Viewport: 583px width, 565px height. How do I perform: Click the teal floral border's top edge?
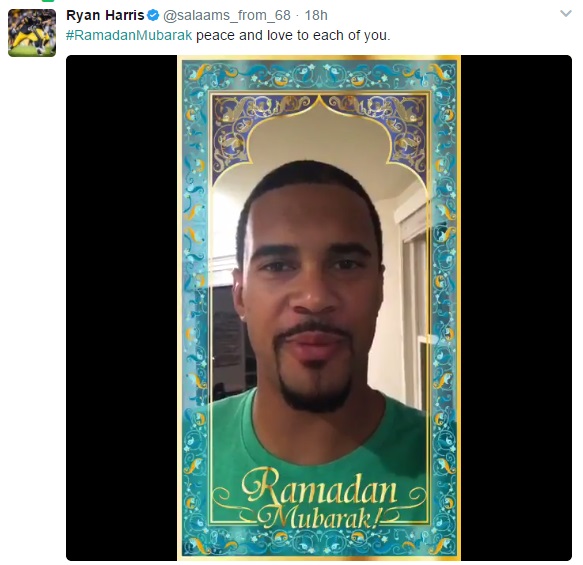click(x=319, y=75)
